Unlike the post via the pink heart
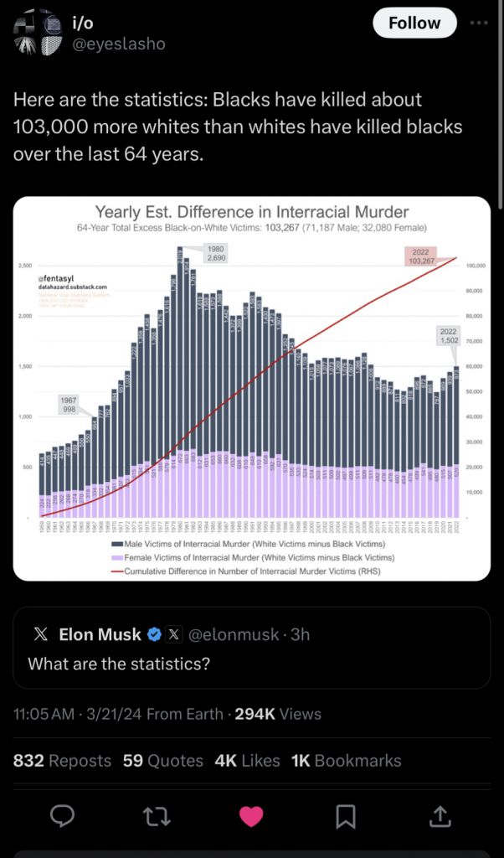Image resolution: width=504 pixels, height=858 pixels. point(251,816)
